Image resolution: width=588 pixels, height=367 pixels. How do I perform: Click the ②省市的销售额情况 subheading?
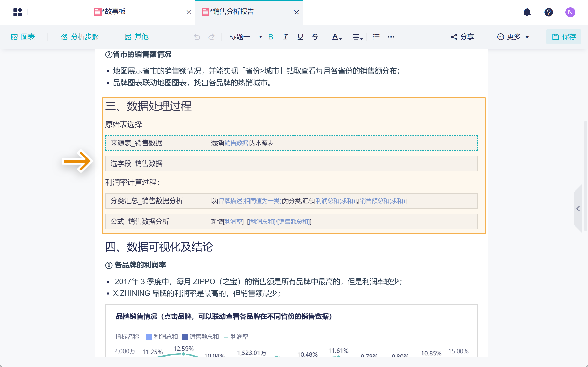(138, 54)
